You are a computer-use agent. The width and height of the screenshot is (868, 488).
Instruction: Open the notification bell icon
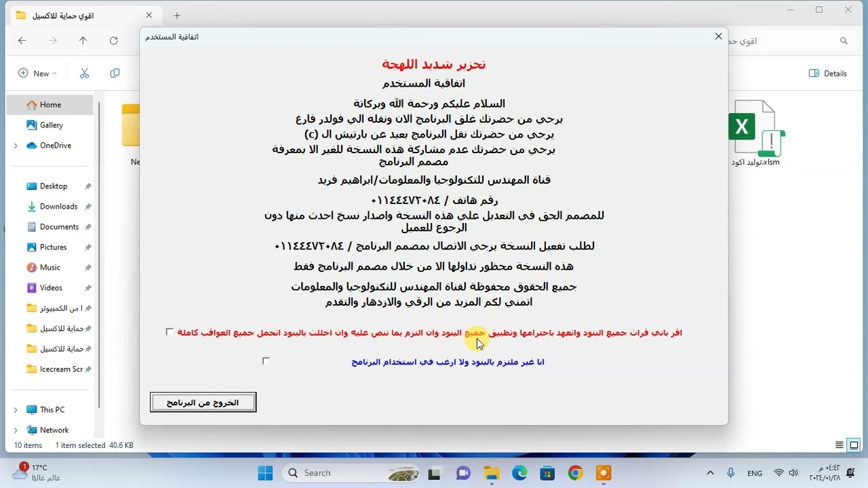click(851, 473)
